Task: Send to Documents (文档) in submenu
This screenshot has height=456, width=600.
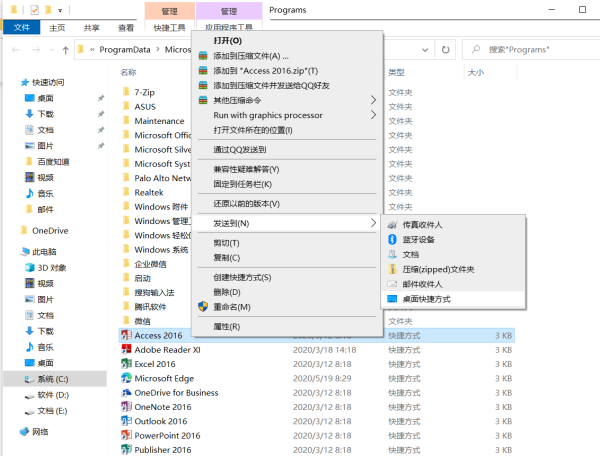Action: point(453,254)
